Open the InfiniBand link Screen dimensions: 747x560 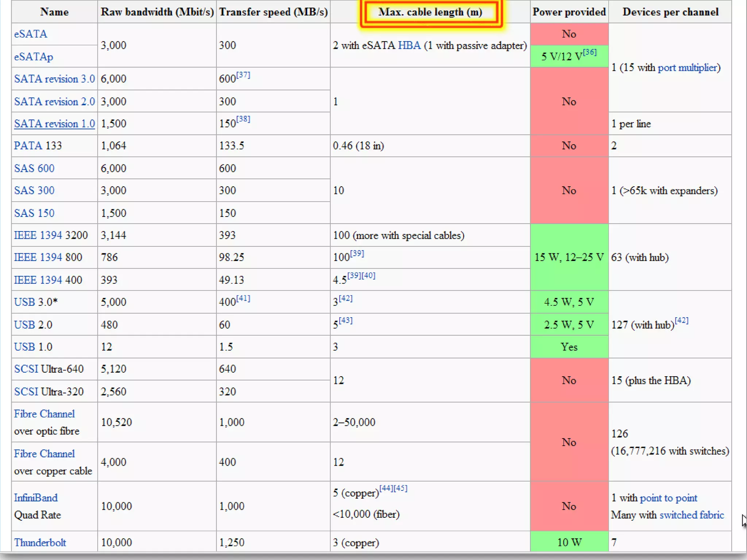point(36,498)
